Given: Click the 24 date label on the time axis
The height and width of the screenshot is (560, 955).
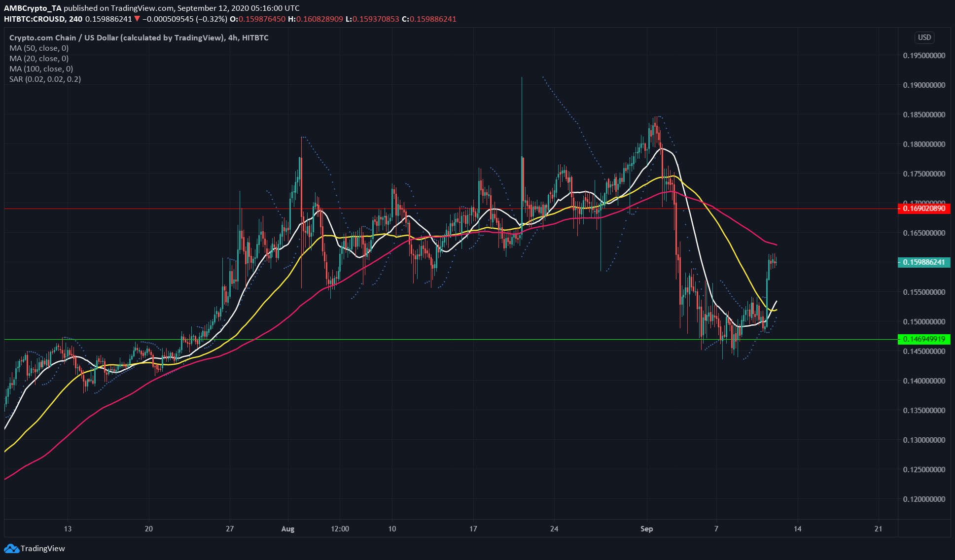Looking at the screenshot, I should point(554,529).
